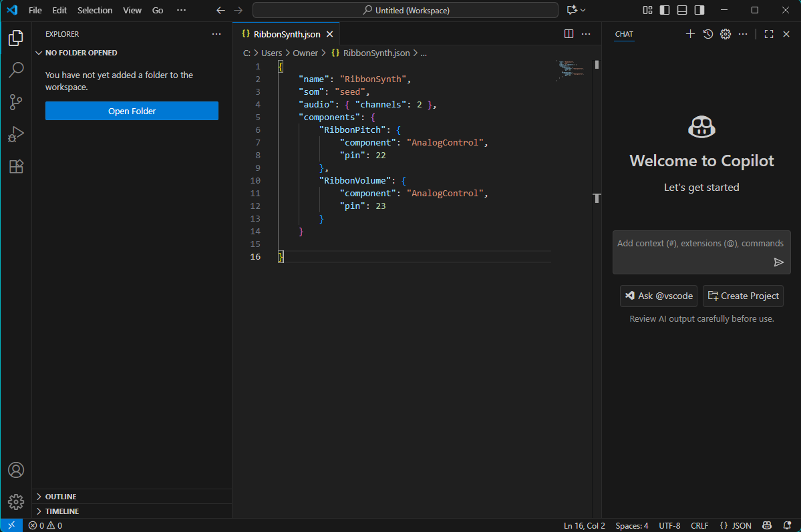This screenshot has width=801, height=532.
Task: Click the Manage gear icon
Action: point(16,502)
